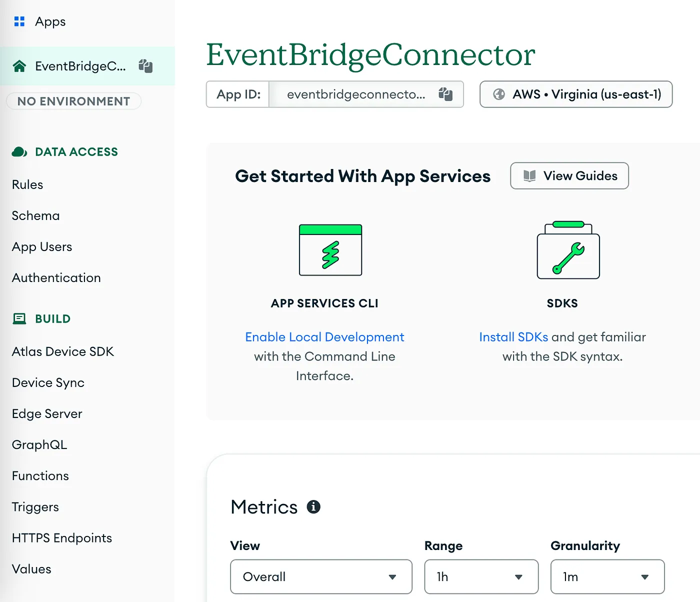The height and width of the screenshot is (602, 700).
Task: Click the globe icon in AWS region button
Action: pyautogui.click(x=499, y=94)
